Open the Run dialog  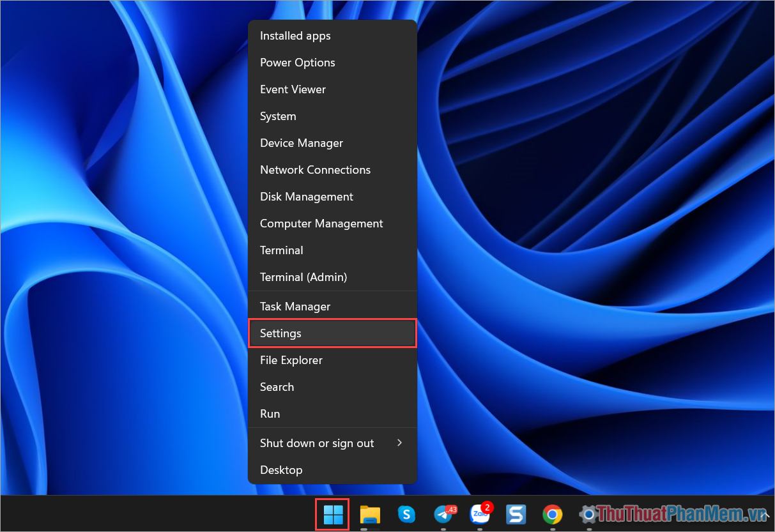(270, 413)
